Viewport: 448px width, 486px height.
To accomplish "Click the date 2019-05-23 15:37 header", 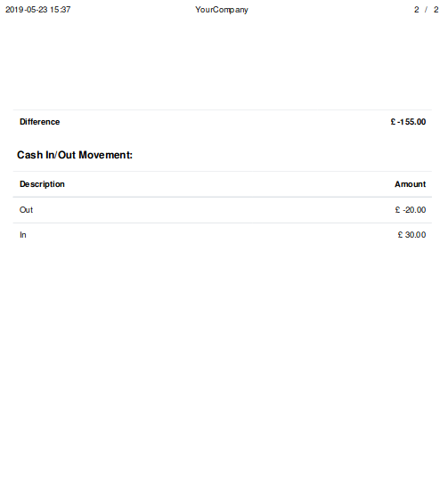I will pyautogui.click(x=37, y=10).
